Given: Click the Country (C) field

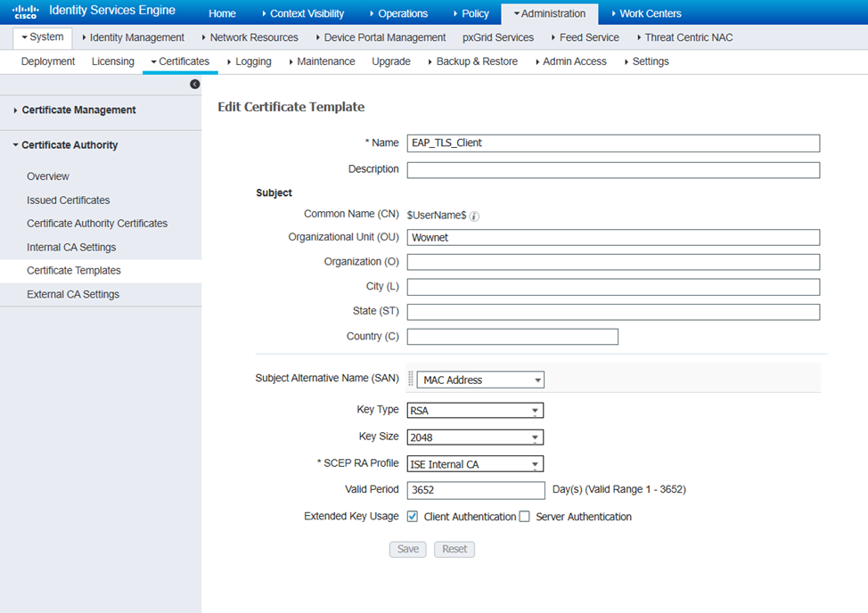Looking at the screenshot, I should click(x=512, y=337).
